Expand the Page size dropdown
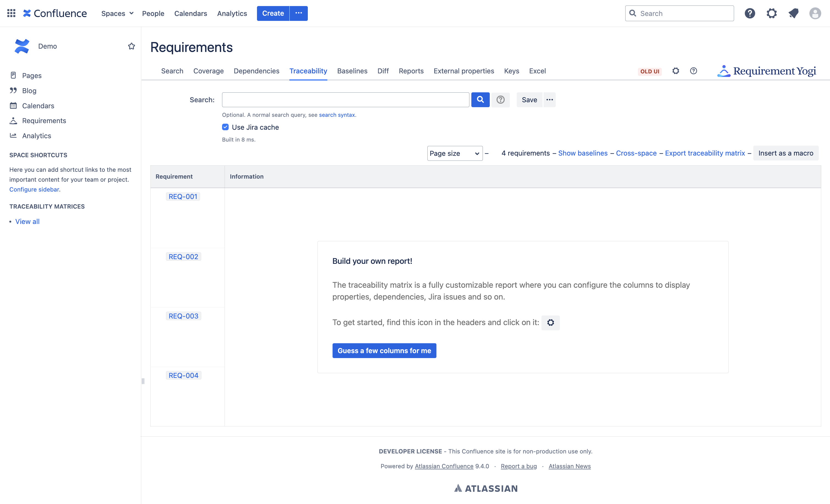 (454, 153)
